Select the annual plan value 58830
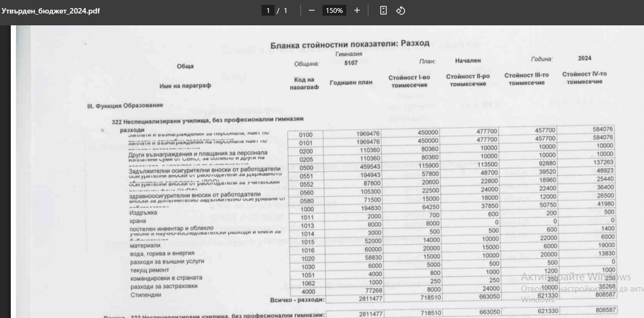 pos(374,258)
